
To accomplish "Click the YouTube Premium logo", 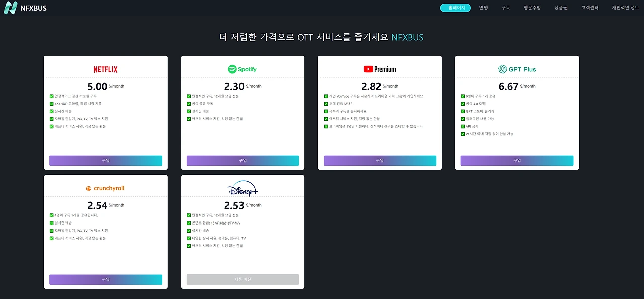I will pyautogui.click(x=380, y=69).
